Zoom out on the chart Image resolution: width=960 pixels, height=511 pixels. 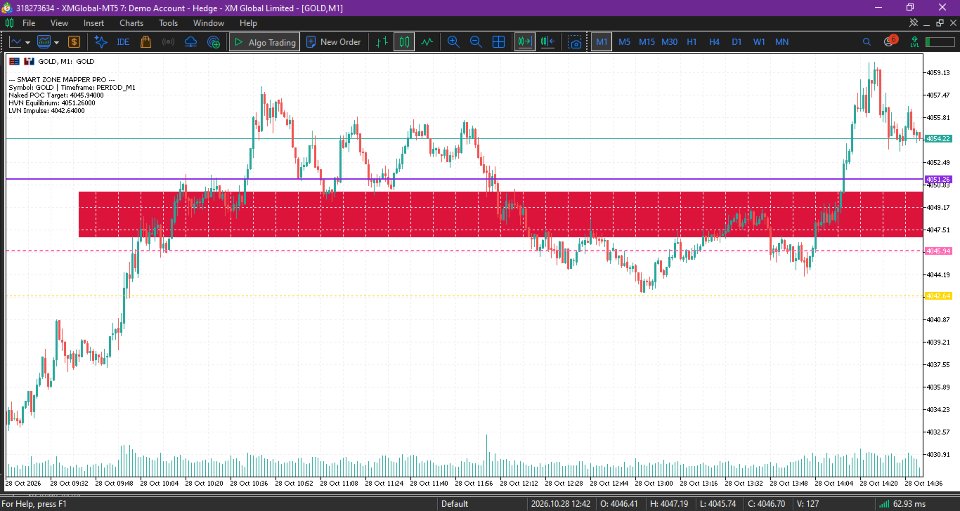point(476,42)
